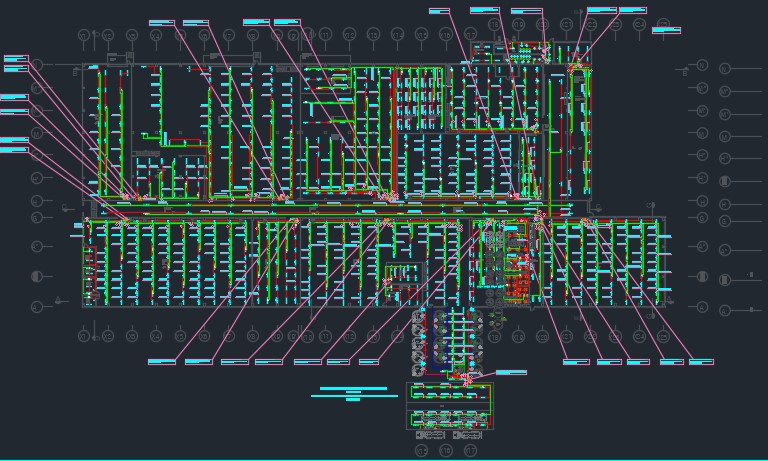Click the small enclosed room in lower wing center

coord(405,274)
